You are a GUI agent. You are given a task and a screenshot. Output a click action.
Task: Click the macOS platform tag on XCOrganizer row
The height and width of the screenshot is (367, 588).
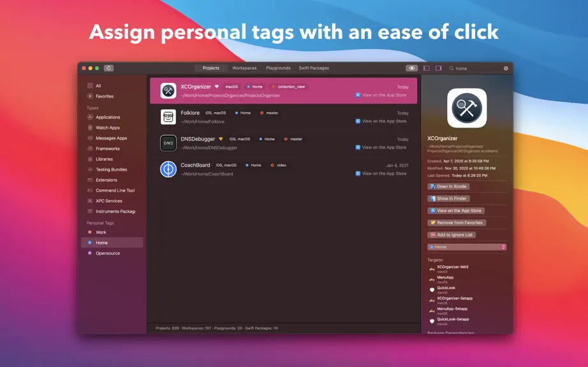(x=232, y=87)
